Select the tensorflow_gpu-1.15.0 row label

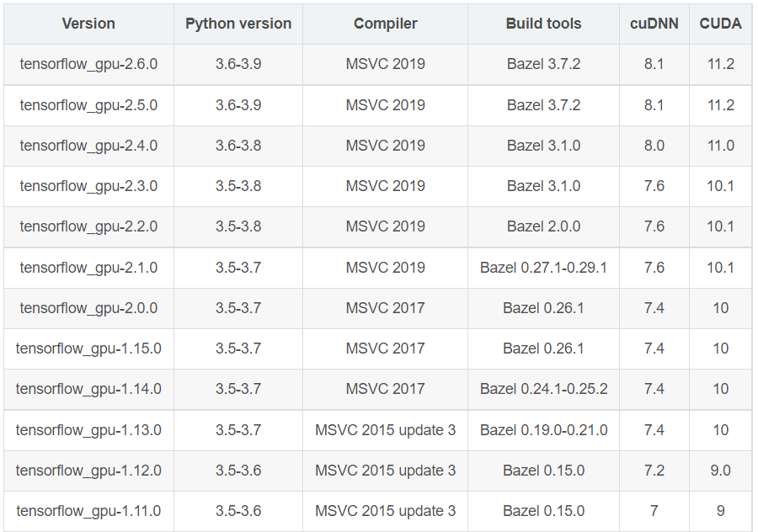coord(88,348)
